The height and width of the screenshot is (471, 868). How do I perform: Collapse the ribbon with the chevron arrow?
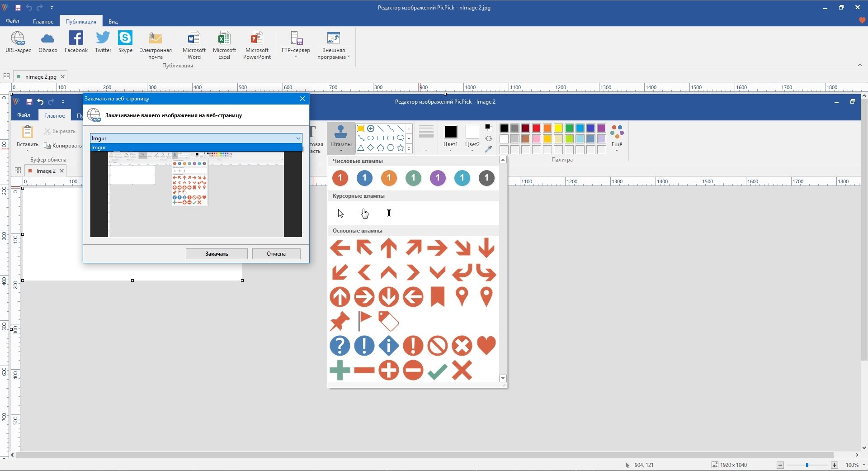pyautogui.click(x=860, y=65)
